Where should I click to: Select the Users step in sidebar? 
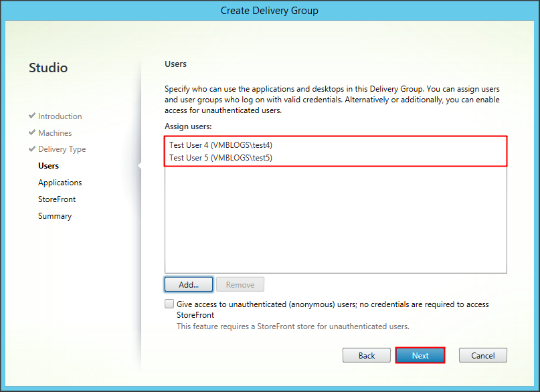pyautogui.click(x=48, y=166)
